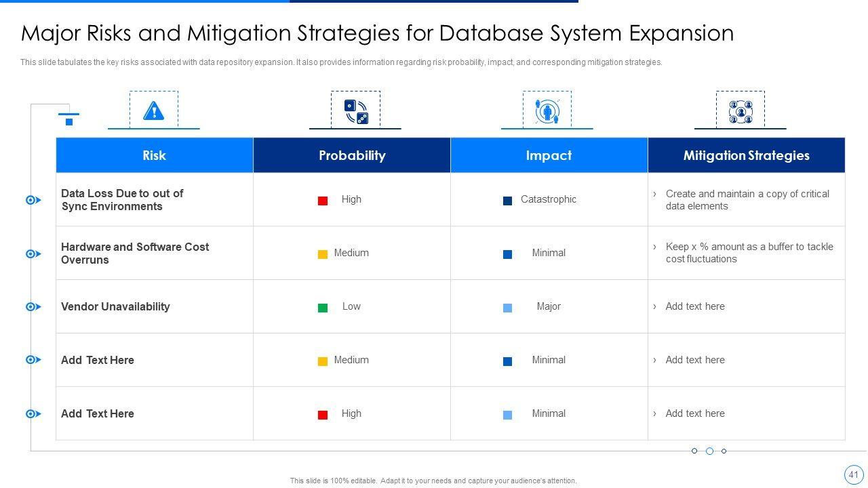The height and width of the screenshot is (488, 868).
Task: Click 'Create and maintain a copy of critical data elements'
Action: [x=747, y=200]
